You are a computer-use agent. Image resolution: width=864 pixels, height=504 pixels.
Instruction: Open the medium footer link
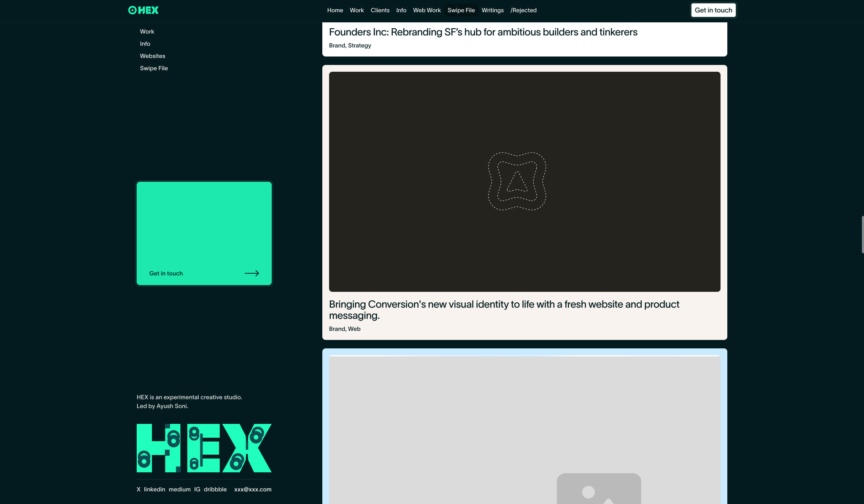coord(180,489)
